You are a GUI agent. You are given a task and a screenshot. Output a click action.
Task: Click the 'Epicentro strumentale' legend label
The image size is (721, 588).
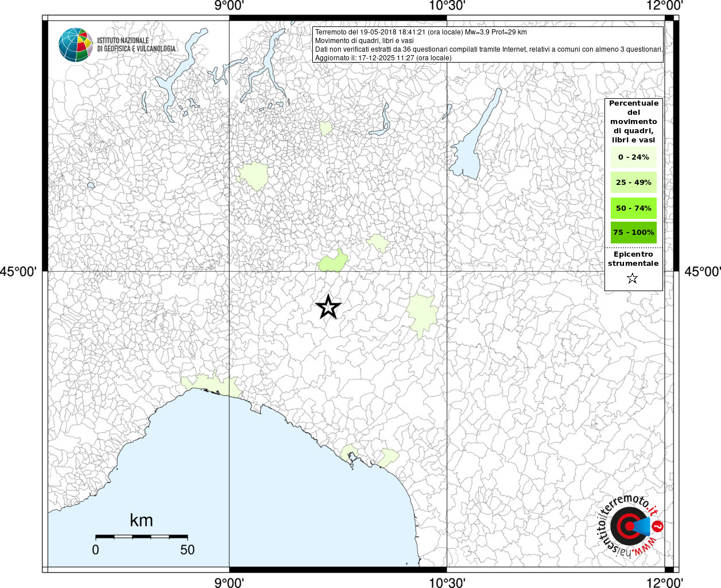point(633,259)
